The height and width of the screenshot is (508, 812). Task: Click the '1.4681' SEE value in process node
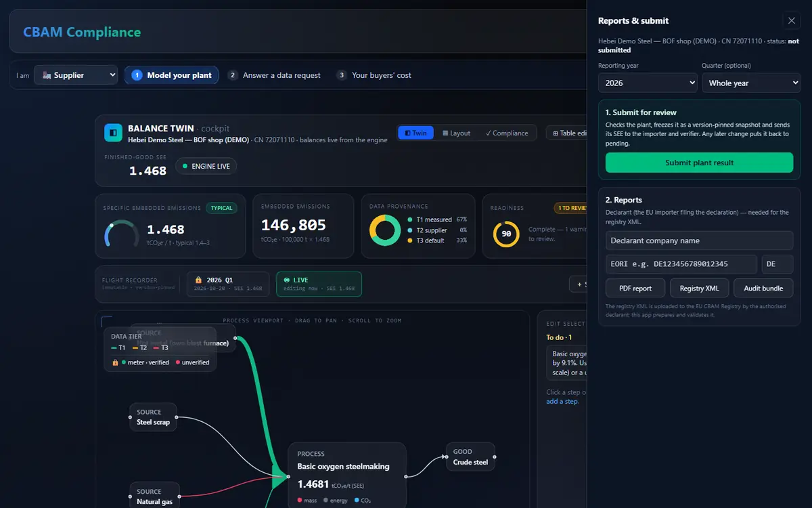click(313, 484)
